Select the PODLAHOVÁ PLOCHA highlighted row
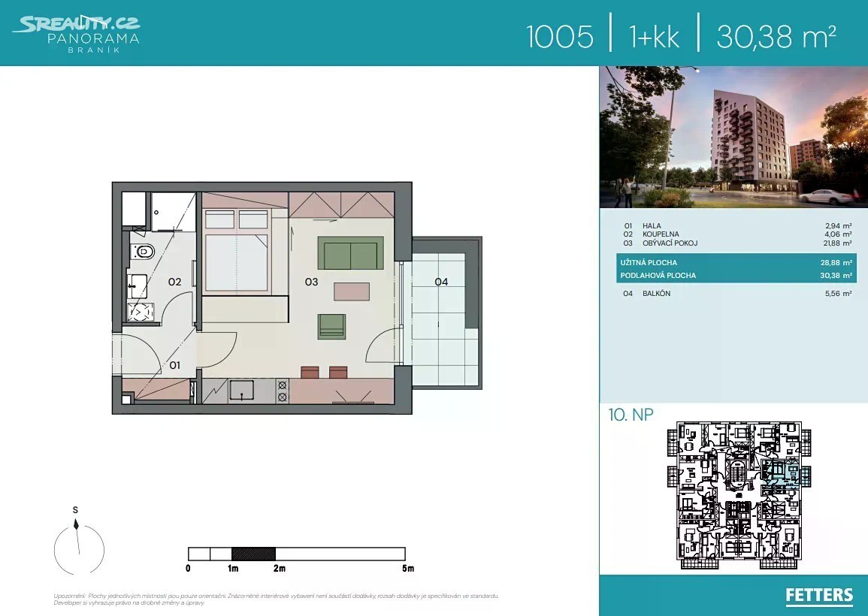The image size is (868, 616). pyautogui.click(x=736, y=276)
